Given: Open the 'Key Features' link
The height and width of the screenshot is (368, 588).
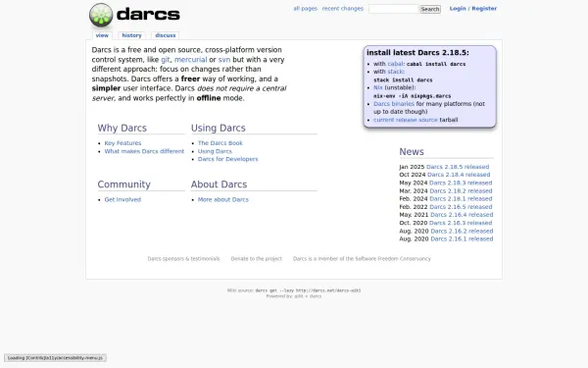Looking at the screenshot, I should click(x=122, y=143).
